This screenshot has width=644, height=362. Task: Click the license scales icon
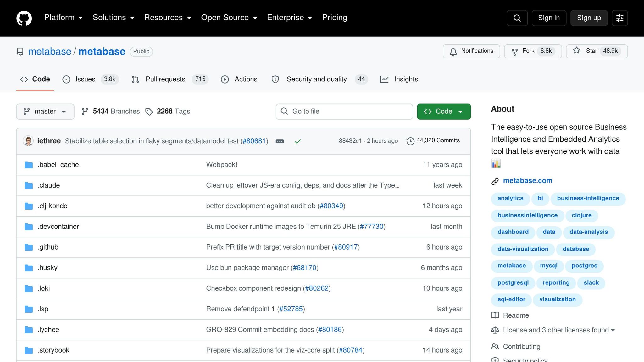point(495,330)
